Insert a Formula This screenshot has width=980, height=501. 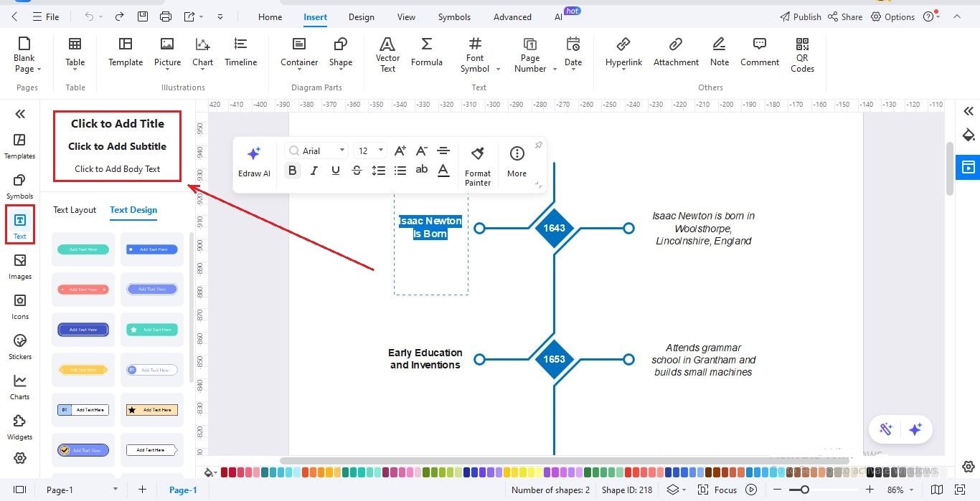pos(426,52)
